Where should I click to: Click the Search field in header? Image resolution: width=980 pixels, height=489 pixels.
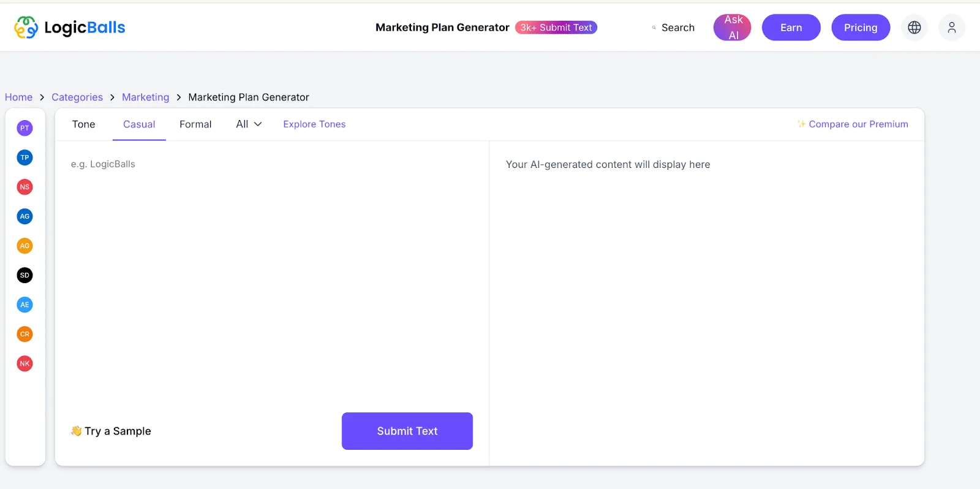click(673, 28)
